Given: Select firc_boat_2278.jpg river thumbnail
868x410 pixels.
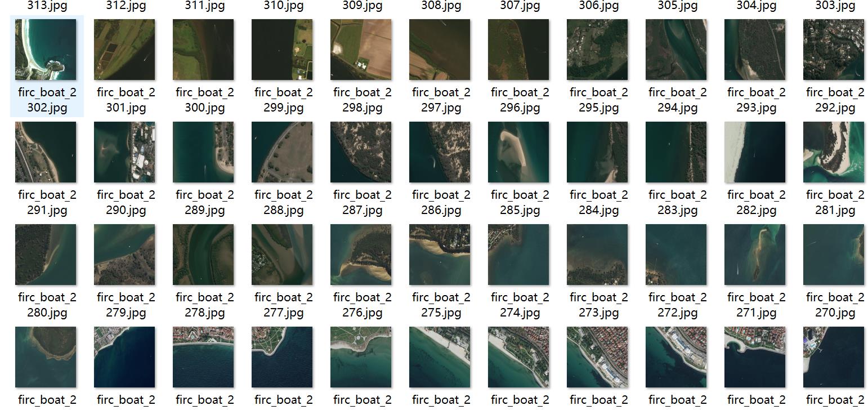Looking at the screenshot, I should coord(203,255).
